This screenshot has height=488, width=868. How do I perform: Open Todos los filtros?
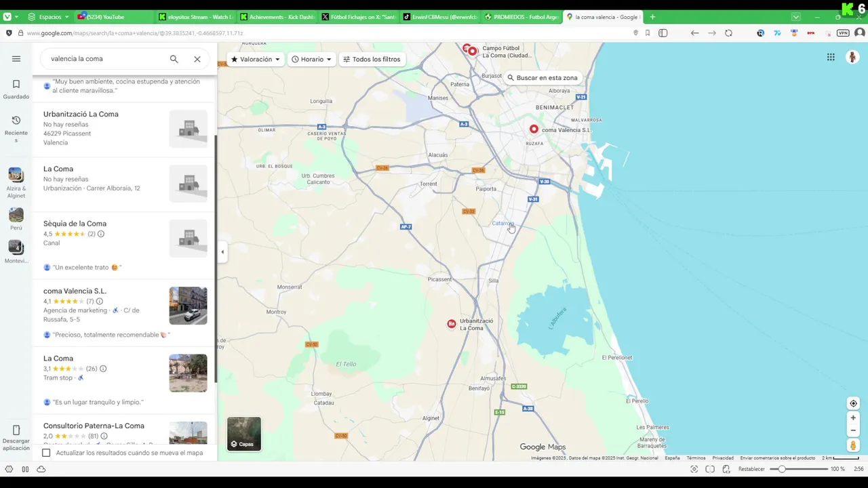coord(372,60)
